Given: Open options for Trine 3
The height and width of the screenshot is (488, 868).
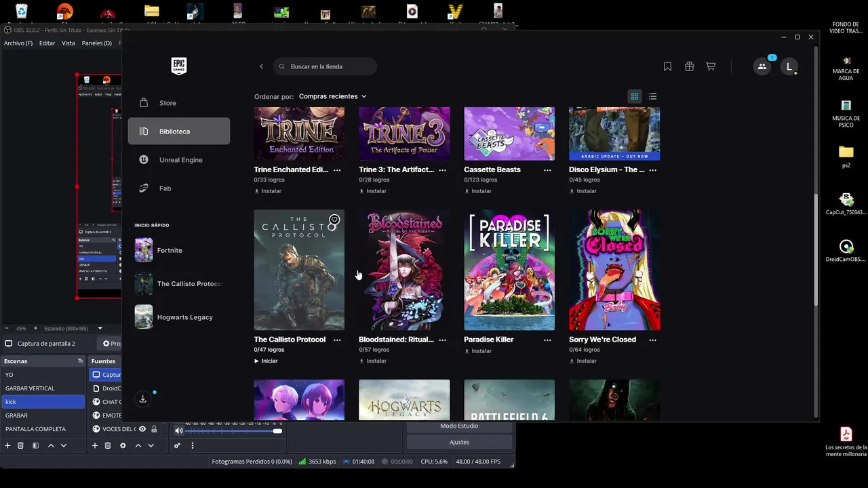Looking at the screenshot, I should 442,170.
